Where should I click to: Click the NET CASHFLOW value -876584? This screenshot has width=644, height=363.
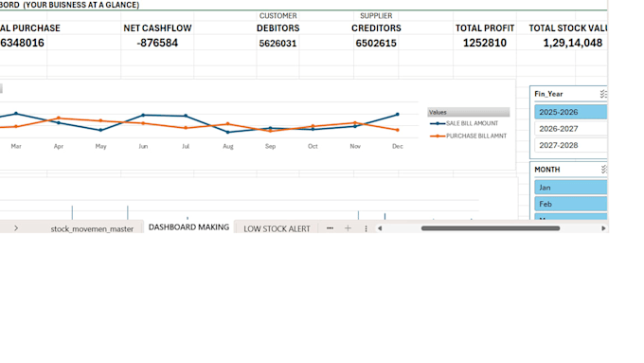coord(157,43)
